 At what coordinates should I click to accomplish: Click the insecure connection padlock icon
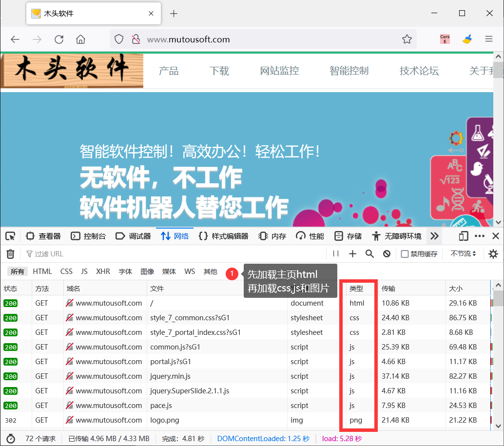pyautogui.click(x=136, y=39)
